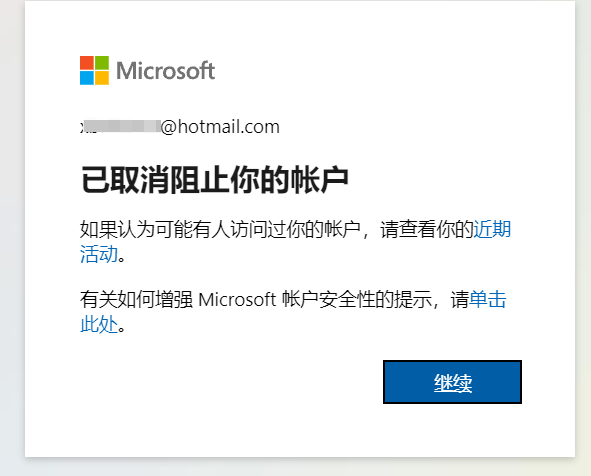Click the blue 继续 button

point(452,382)
